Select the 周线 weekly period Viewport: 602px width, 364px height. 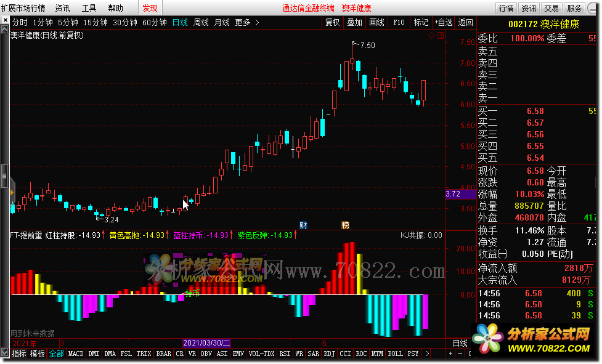[201, 23]
